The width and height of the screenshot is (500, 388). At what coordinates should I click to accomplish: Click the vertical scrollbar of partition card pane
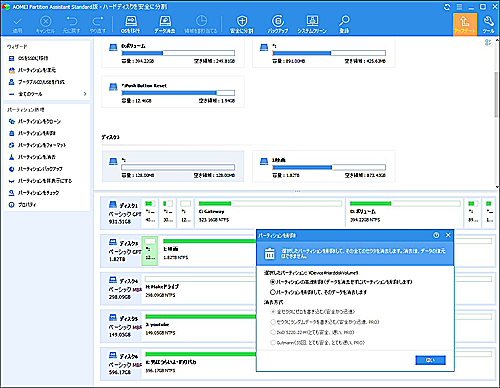pyautogui.click(x=497, y=95)
